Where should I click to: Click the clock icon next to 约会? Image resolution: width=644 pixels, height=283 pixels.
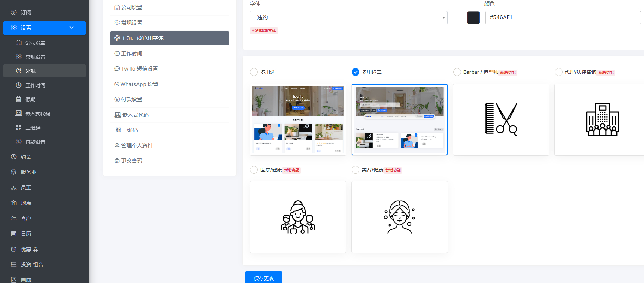tap(14, 157)
